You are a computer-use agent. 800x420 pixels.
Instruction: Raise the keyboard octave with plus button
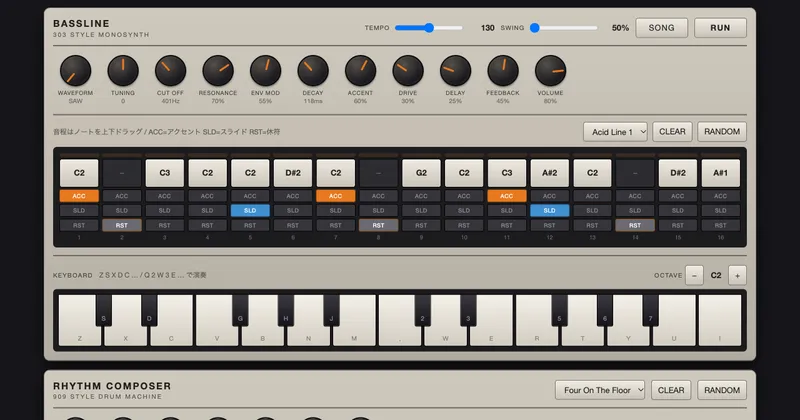pyautogui.click(x=737, y=276)
